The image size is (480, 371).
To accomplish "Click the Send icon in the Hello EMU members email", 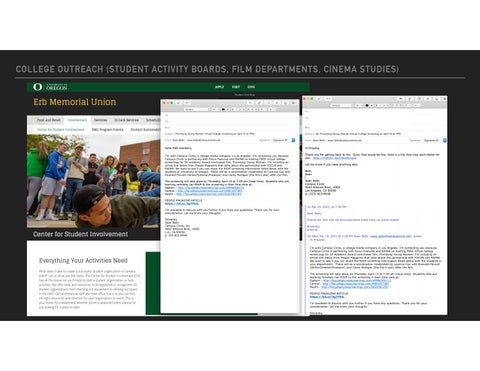I will (x=179, y=103).
